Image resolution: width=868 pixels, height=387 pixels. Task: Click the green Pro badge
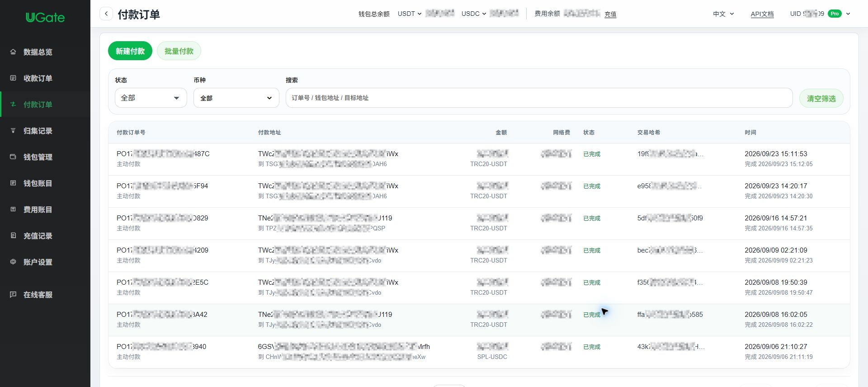835,14
